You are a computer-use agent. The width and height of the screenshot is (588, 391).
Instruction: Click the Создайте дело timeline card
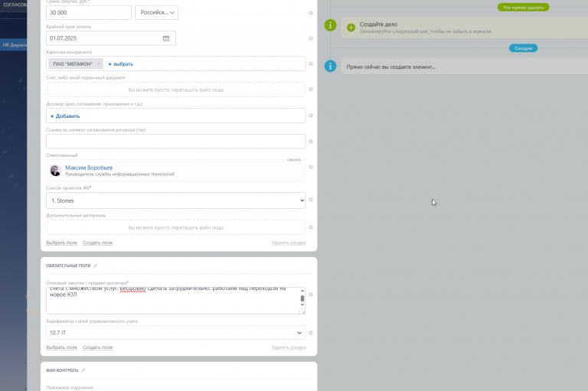pos(464,28)
